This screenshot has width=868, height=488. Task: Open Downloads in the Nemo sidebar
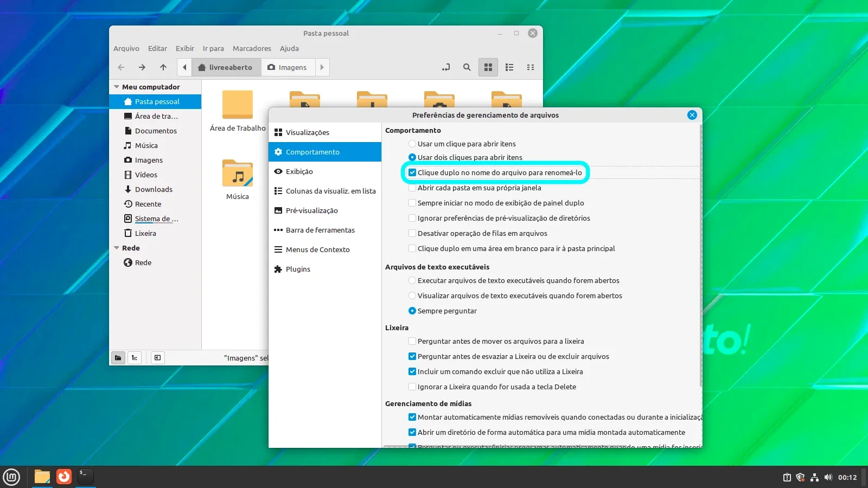tap(155, 189)
